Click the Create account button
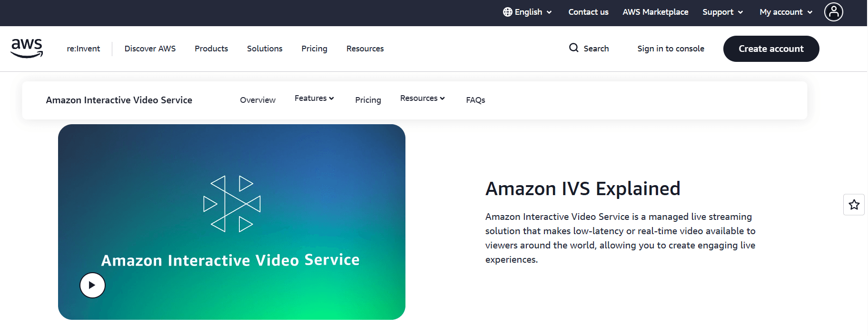 (x=771, y=49)
